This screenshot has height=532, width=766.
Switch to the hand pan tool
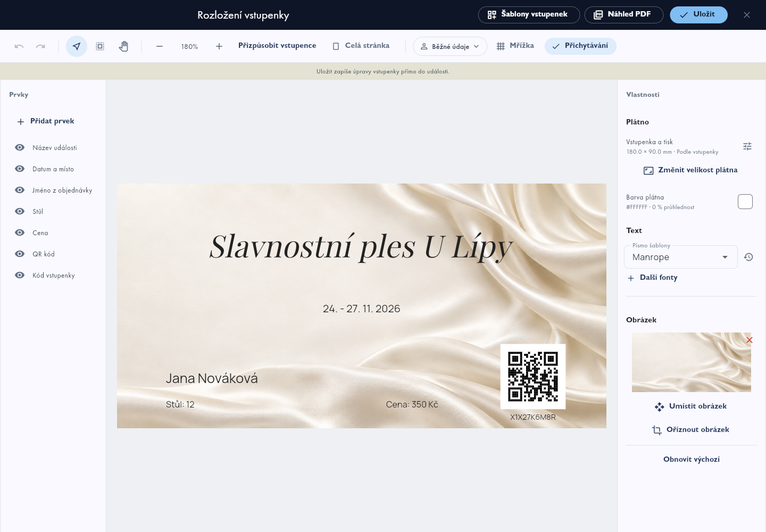click(123, 46)
